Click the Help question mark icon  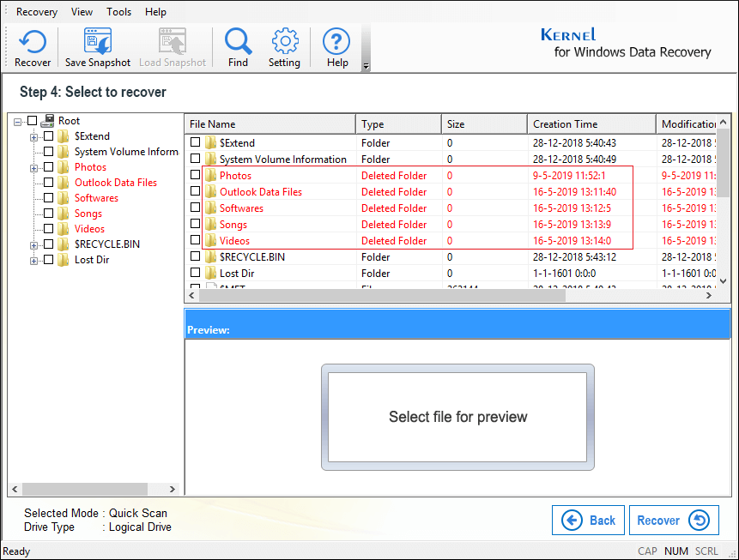[x=337, y=41]
